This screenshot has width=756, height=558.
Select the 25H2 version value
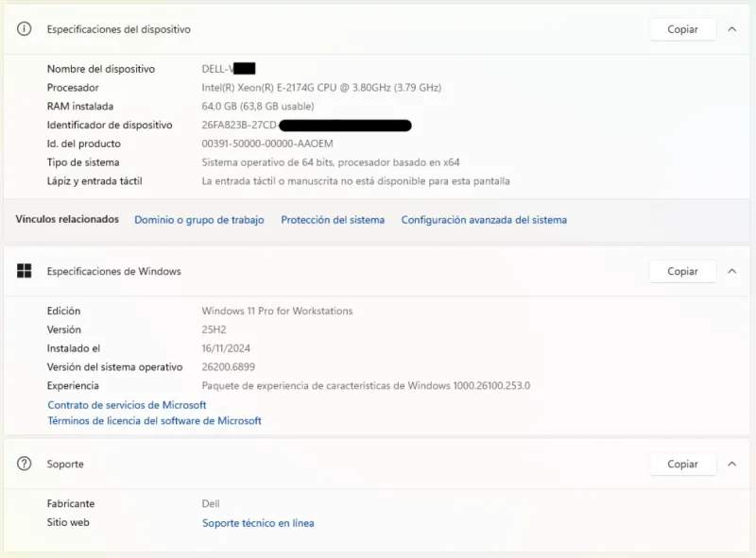click(x=215, y=330)
